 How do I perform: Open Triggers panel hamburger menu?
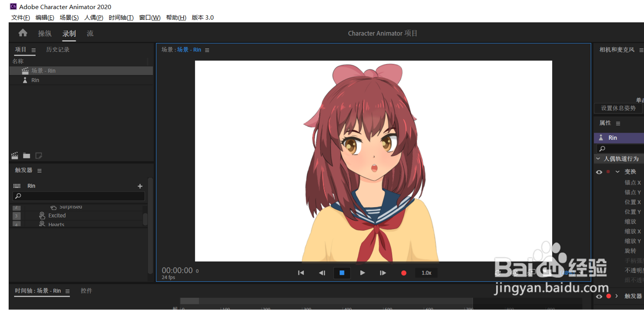39,171
